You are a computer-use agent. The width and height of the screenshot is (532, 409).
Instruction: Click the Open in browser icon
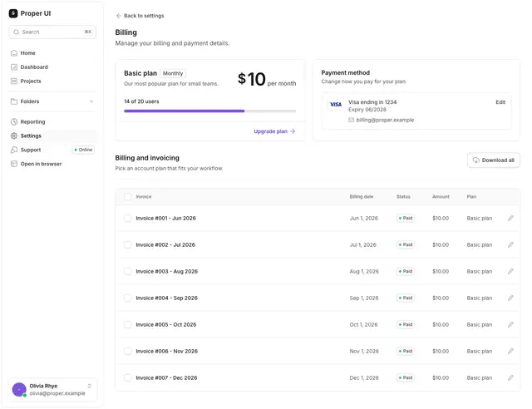click(x=14, y=164)
